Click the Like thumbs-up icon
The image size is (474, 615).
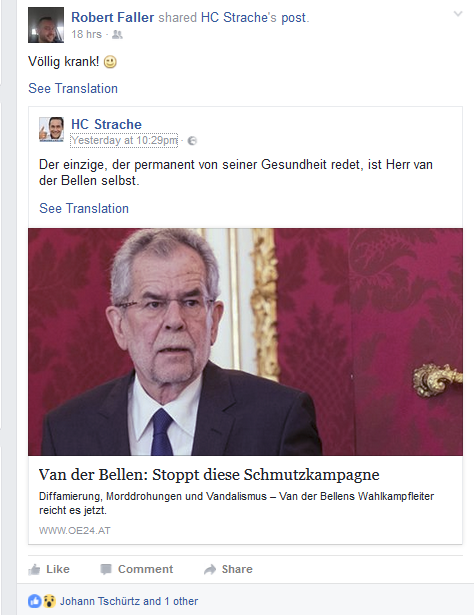(35, 569)
